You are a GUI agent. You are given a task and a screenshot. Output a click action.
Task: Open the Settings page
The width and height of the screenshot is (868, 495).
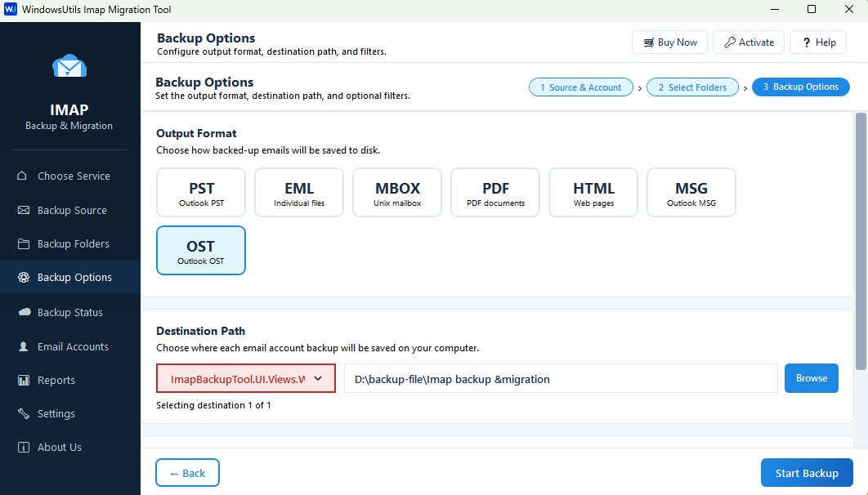70,413
